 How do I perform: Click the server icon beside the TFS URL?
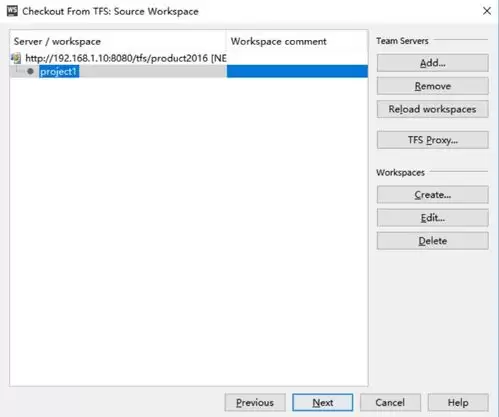point(16,58)
